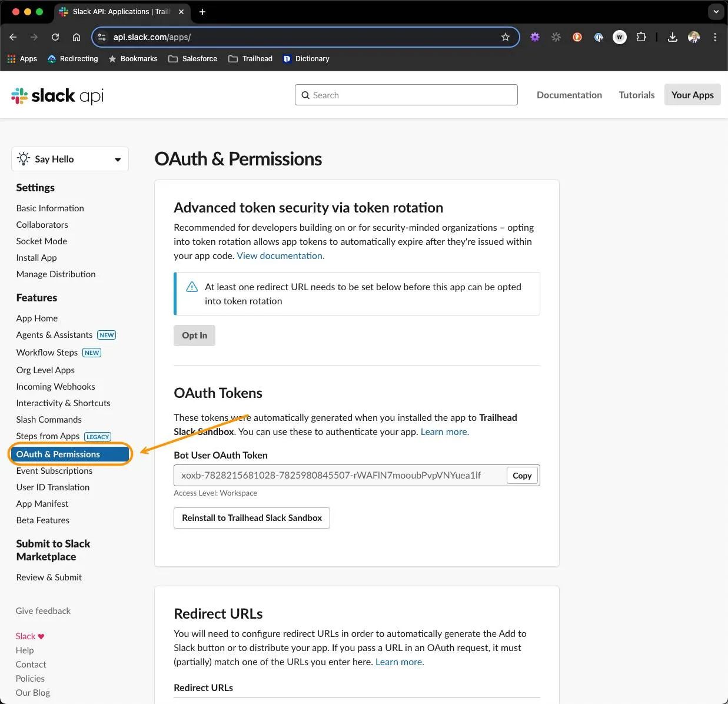
Task: Toggle the bookmark star in the address bar
Action: pos(505,36)
